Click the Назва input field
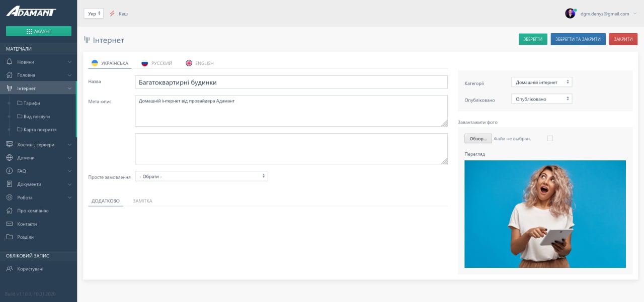644x302 pixels. 291,82
